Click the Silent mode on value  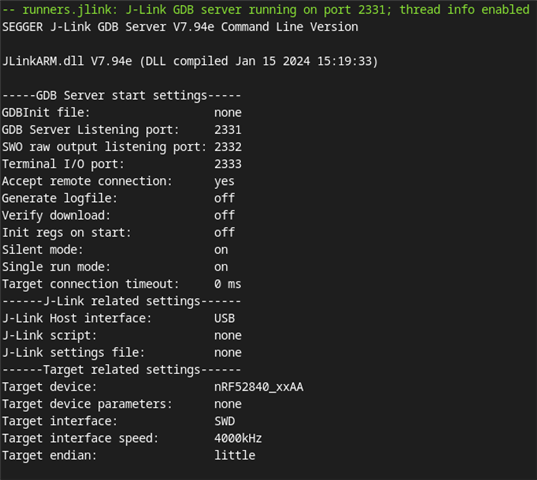(221, 250)
